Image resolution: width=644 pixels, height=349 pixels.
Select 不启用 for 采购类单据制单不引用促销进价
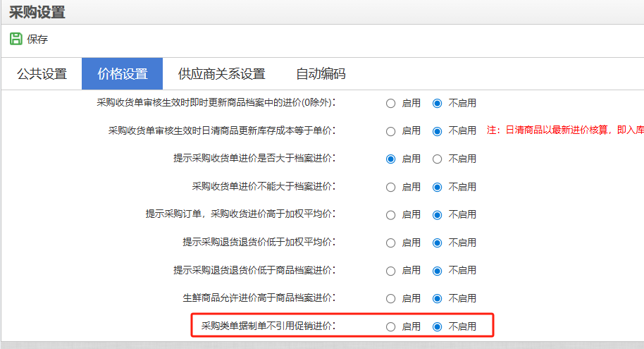(438, 326)
